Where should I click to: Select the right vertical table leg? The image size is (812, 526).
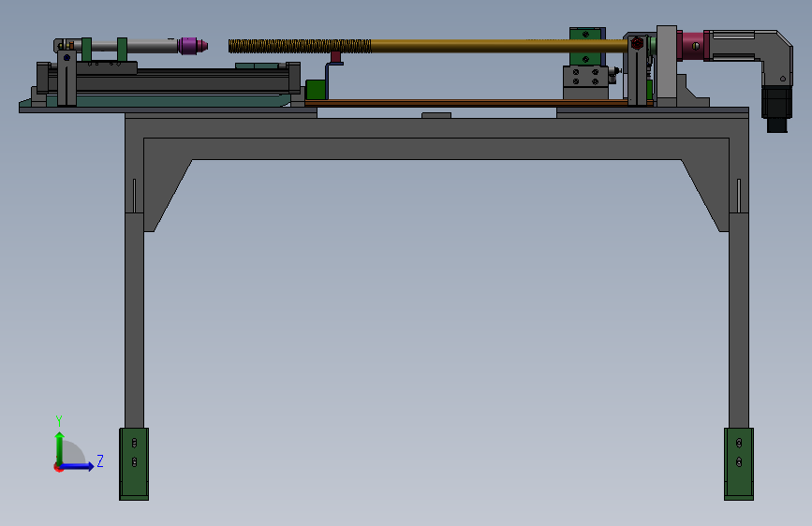click(738, 321)
